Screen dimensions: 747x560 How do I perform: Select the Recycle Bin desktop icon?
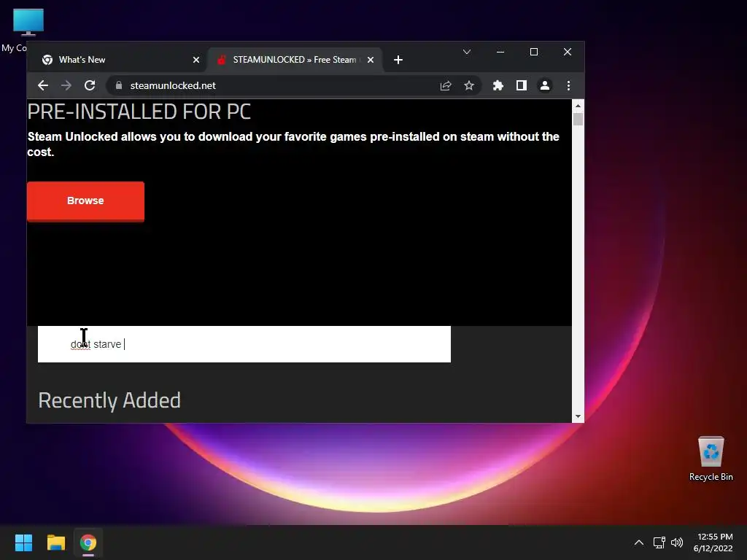coord(711,459)
